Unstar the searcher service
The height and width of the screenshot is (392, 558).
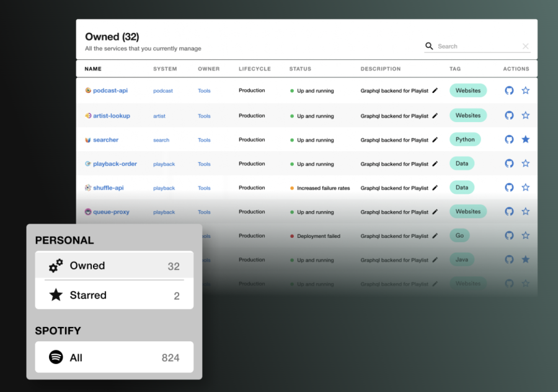(526, 139)
